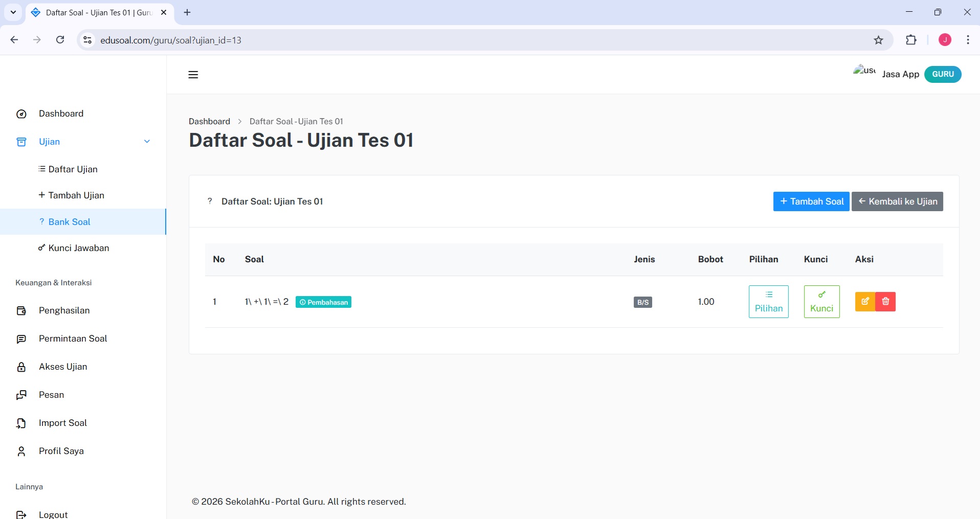Toggle sidebar with hamburger menu icon

(x=193, y=75)
